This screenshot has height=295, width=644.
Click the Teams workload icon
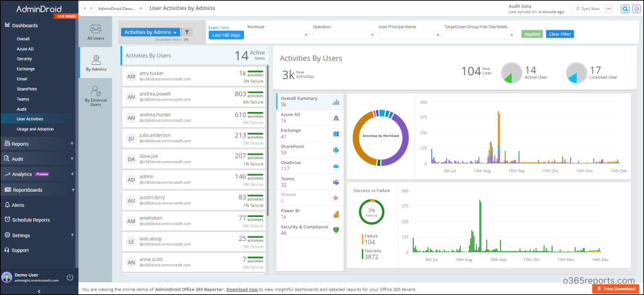(x=336, y=182)
